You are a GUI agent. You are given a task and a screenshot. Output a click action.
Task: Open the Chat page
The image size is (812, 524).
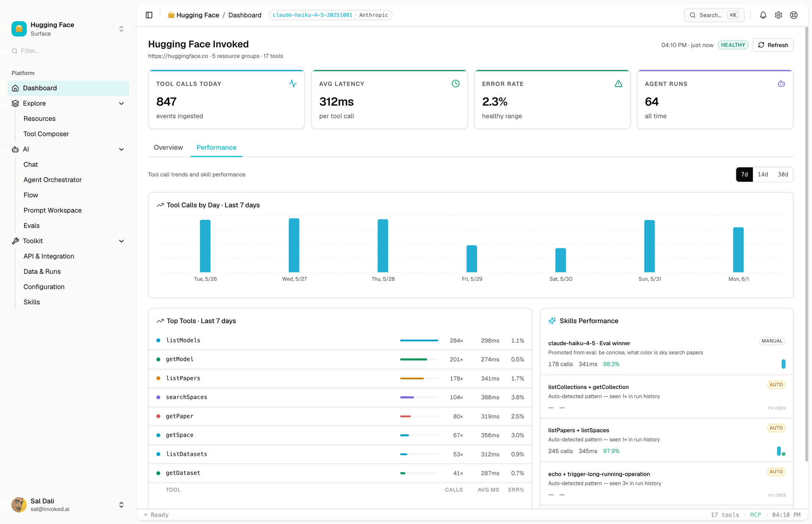(30, 165)
